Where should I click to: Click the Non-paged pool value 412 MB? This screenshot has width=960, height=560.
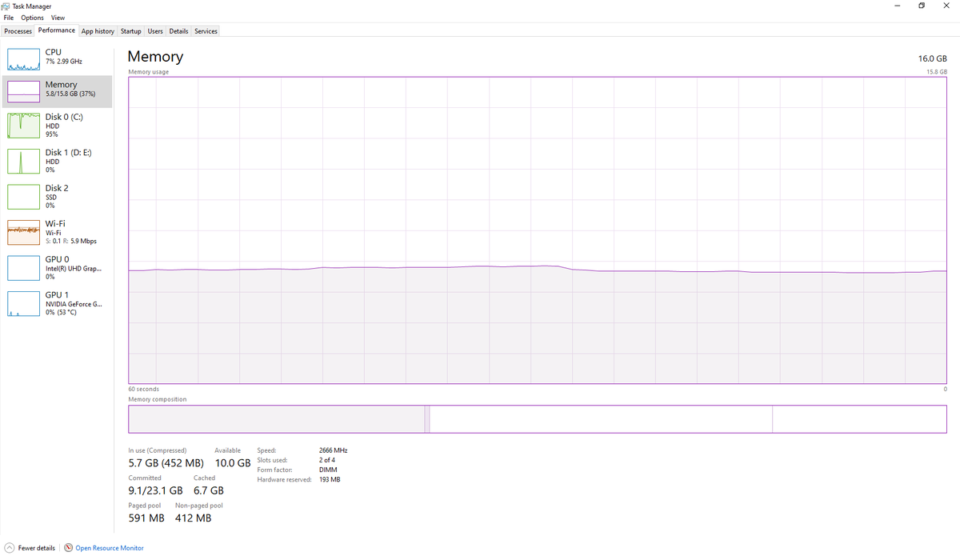194,518
